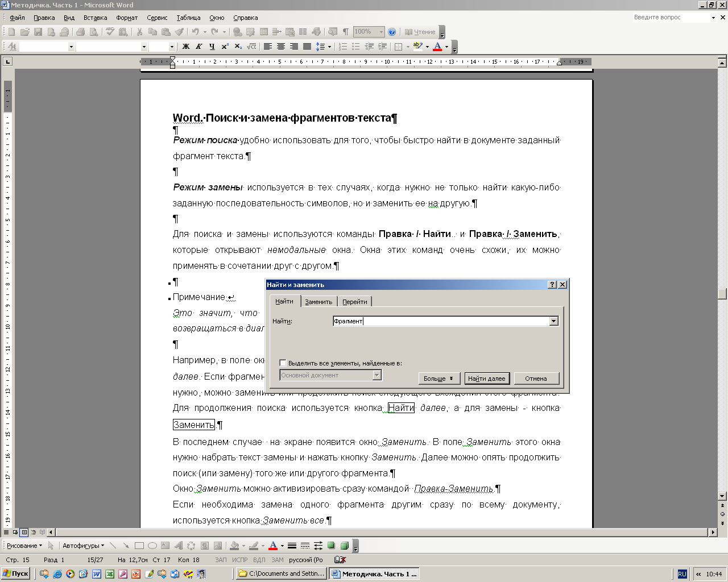Toggle Center alignment
Screen dimensions: 728x582
pyautogui.click(x=281, y=47)
